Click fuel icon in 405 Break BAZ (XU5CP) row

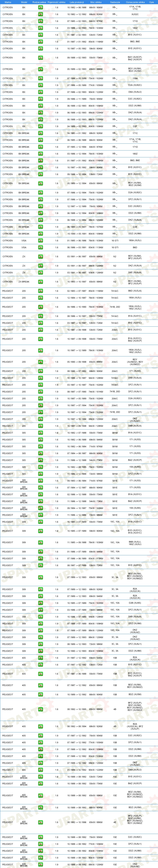point(41,784)
